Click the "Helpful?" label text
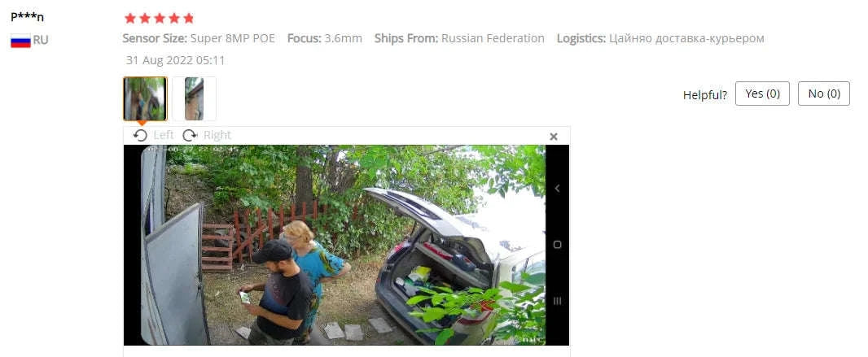 (704, 95)
